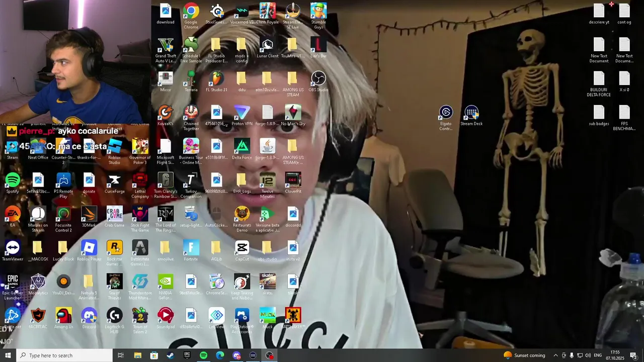Screen dimensions: 644x362
Task: Open Task View in the taskbar
Action: [121, 355]
